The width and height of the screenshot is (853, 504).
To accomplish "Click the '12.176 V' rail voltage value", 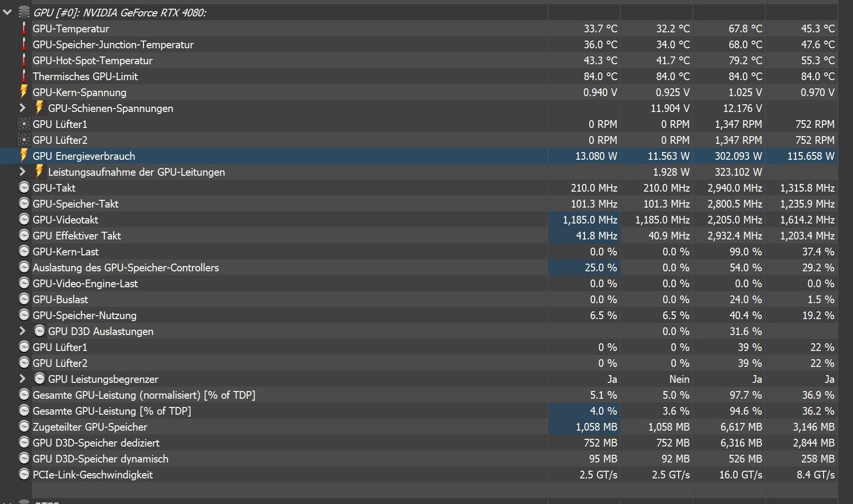I will 742,109.
